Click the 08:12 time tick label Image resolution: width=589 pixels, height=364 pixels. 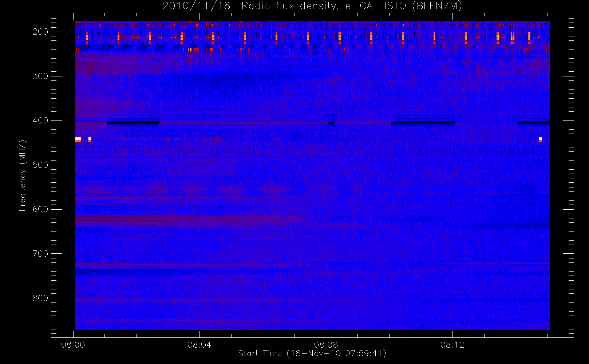click(x=452, y=345)
